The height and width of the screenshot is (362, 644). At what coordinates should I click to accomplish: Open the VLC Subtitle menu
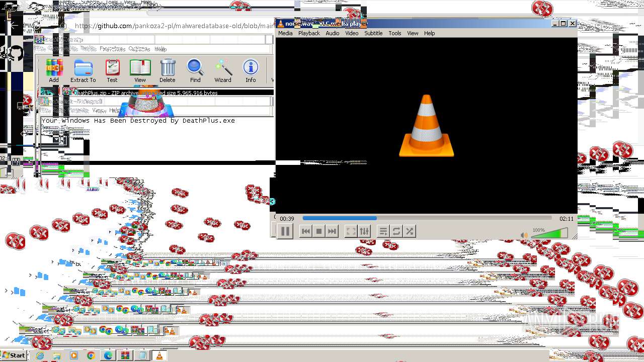tap(373, 33)
